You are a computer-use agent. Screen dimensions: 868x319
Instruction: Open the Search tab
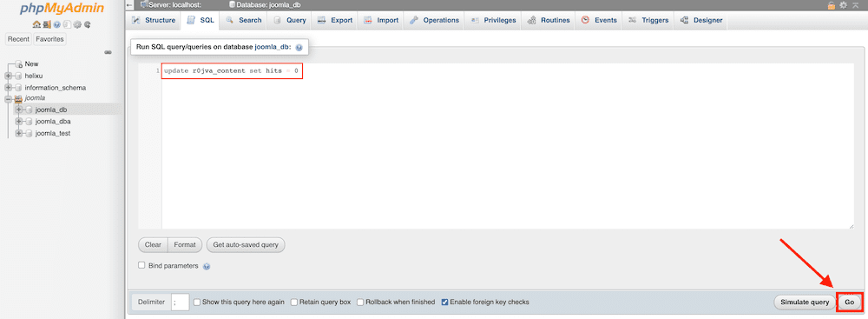tap(244, 20)
